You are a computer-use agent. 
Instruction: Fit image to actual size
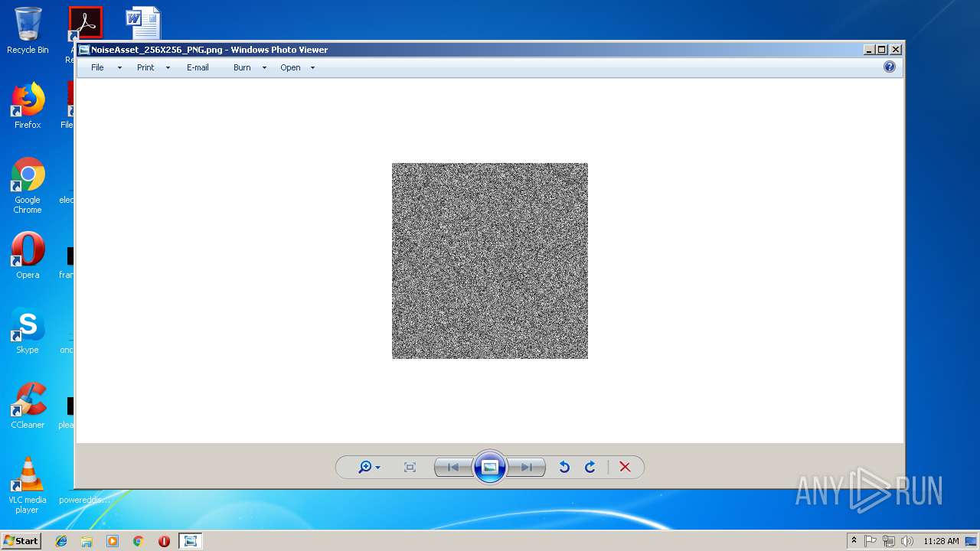coord(410,467)
